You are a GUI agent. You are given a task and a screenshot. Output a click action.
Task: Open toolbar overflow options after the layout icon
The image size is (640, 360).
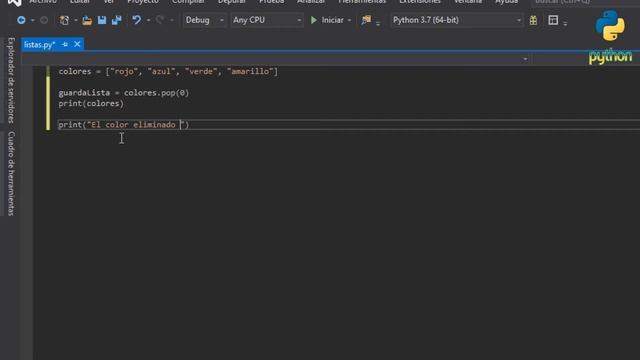coord(565,24)
